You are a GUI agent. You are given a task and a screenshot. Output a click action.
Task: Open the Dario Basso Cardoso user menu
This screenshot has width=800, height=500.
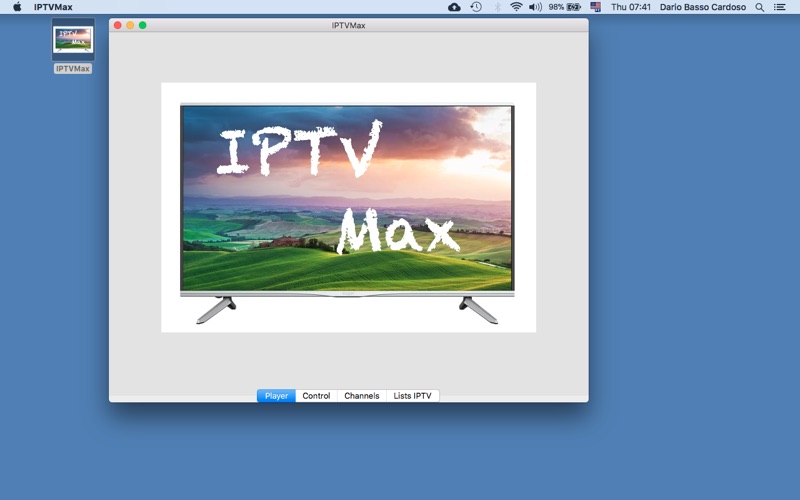point(703,7)
